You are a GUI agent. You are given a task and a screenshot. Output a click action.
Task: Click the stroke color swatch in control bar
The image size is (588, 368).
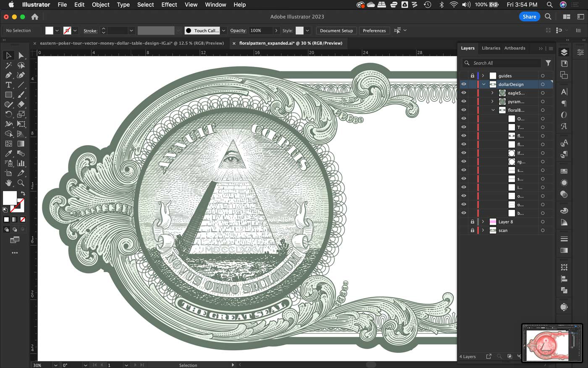tap(67, 31)
